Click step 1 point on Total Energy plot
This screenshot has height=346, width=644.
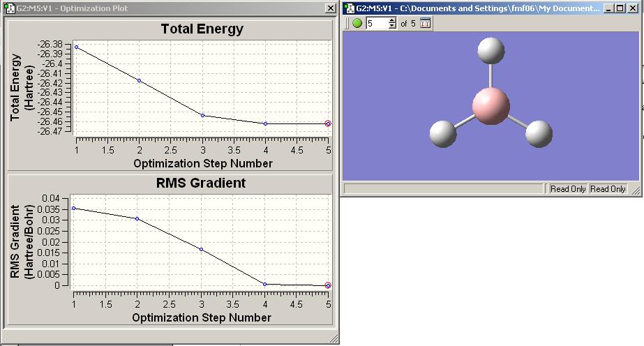click(x=76, y=47)
